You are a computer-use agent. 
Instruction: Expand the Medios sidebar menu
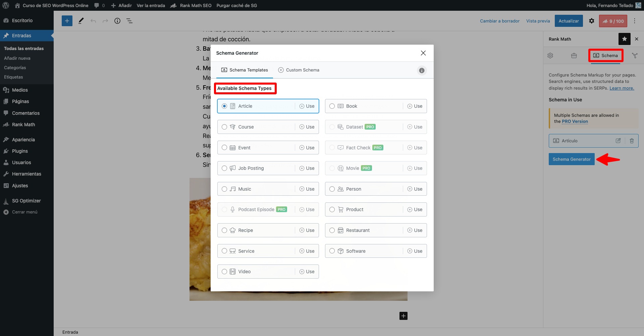tap(19, 90)
